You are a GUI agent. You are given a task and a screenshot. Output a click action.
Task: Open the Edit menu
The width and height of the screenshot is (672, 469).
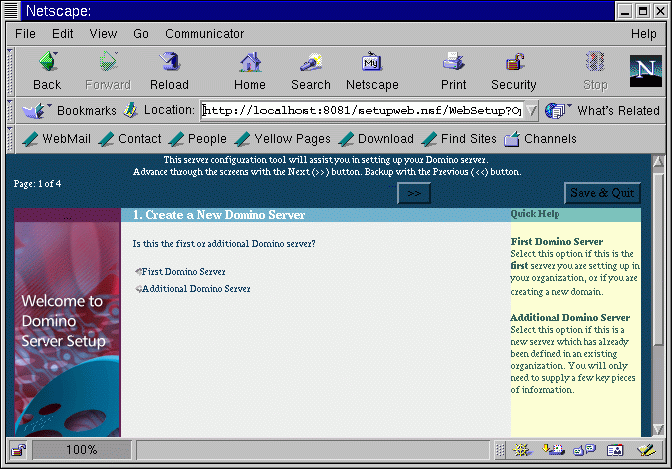point(63,33)
